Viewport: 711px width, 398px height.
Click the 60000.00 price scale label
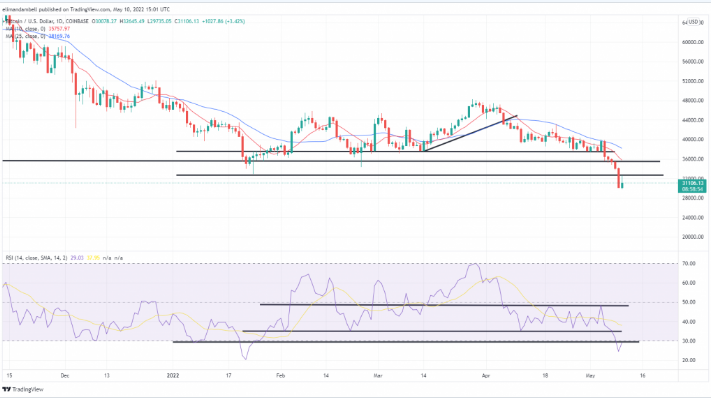(693, 42)
